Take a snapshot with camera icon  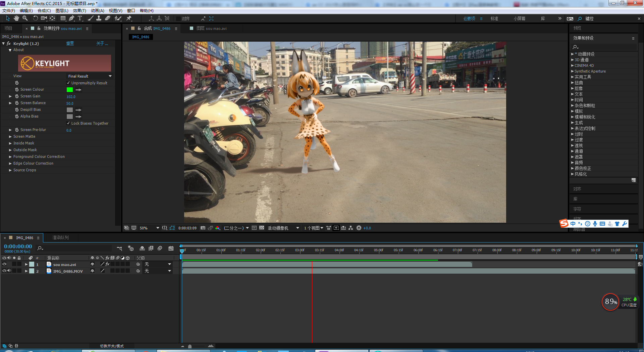(x=203, y=228)
